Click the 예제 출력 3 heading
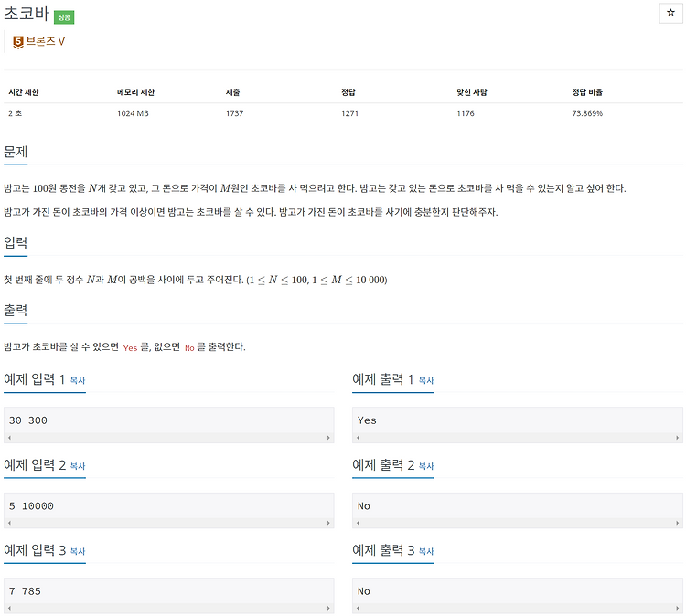 click(x=383, y=550)
